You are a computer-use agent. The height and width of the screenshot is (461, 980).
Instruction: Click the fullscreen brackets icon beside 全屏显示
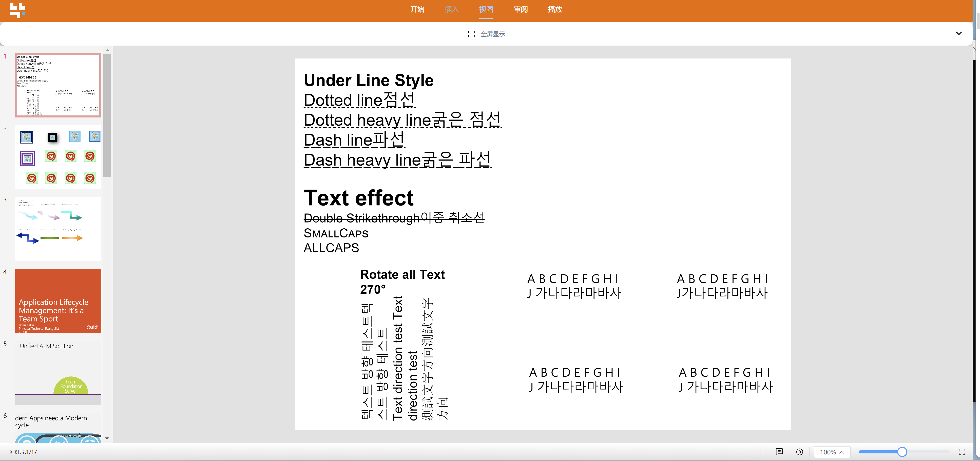point(471,34)
